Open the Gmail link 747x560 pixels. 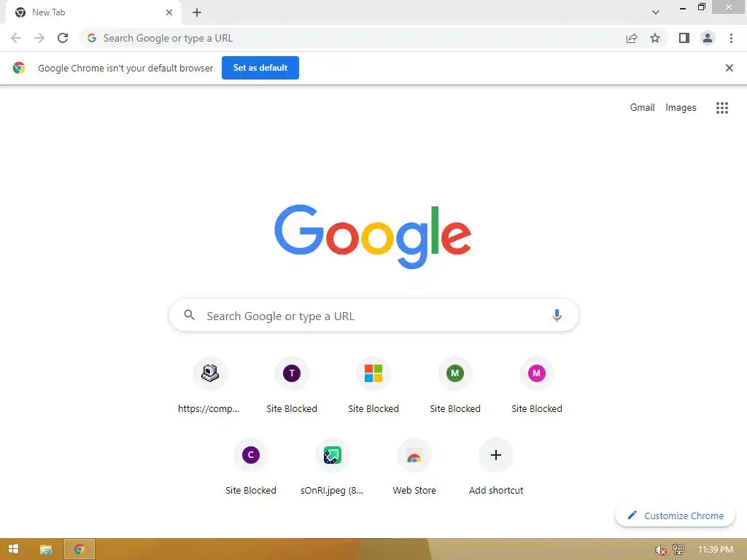click(642, 108)
